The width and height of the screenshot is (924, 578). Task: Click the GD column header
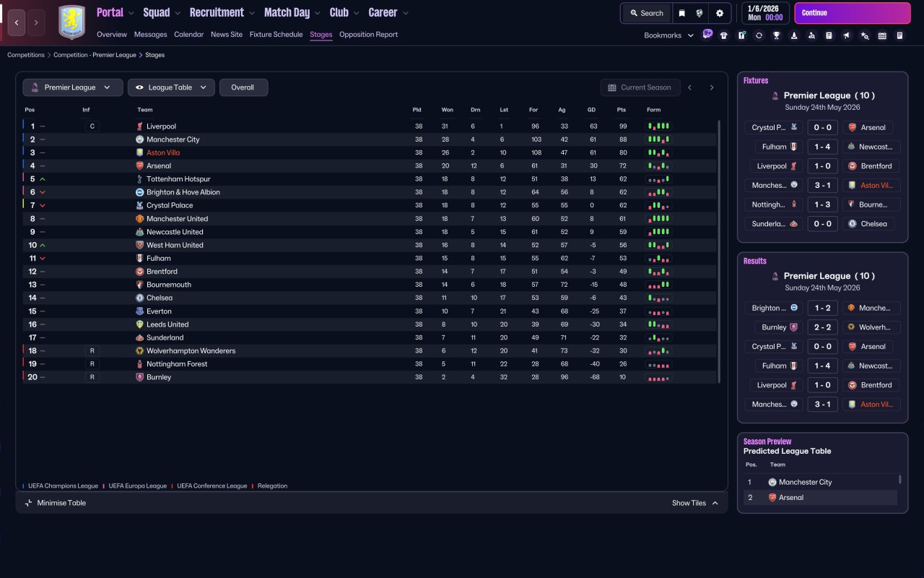593,110
